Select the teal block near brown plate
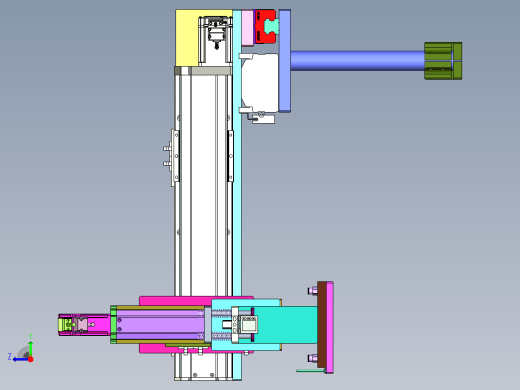 285,325
